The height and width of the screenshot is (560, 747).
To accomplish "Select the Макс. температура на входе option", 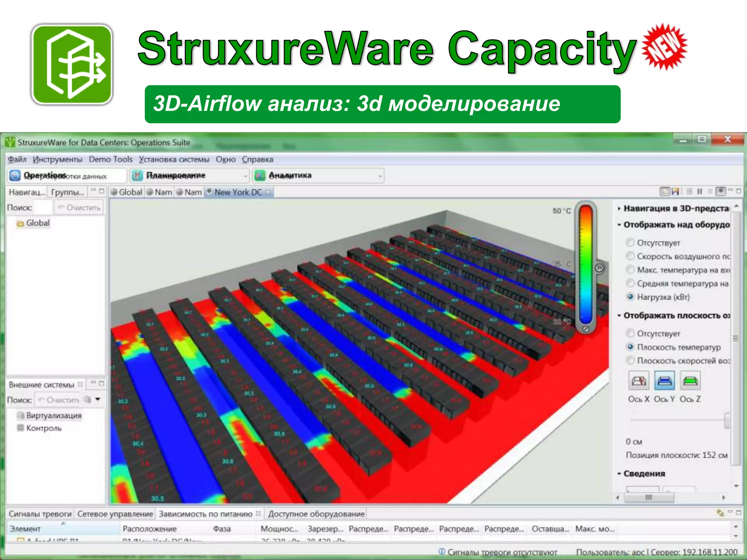I will coord(630,269).
